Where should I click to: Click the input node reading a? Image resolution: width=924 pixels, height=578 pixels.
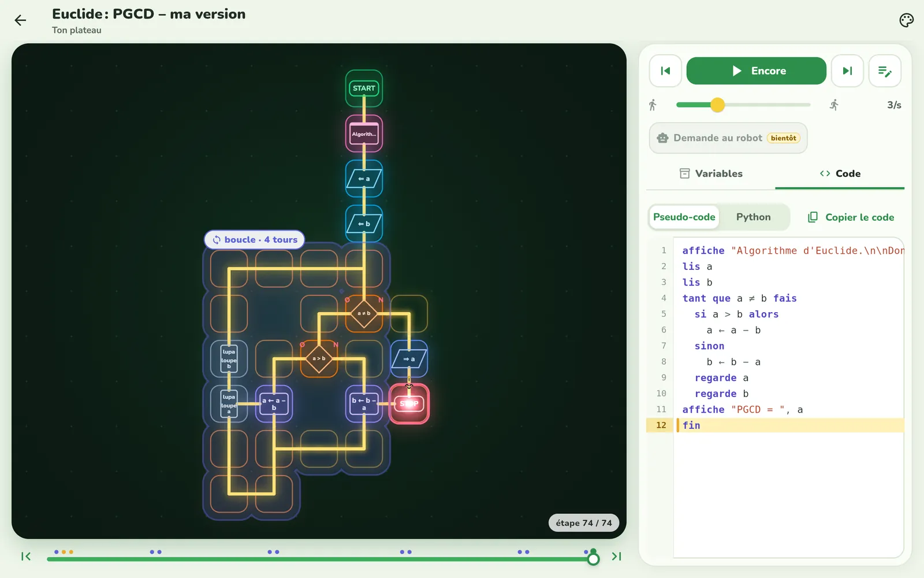coord(364,179)
